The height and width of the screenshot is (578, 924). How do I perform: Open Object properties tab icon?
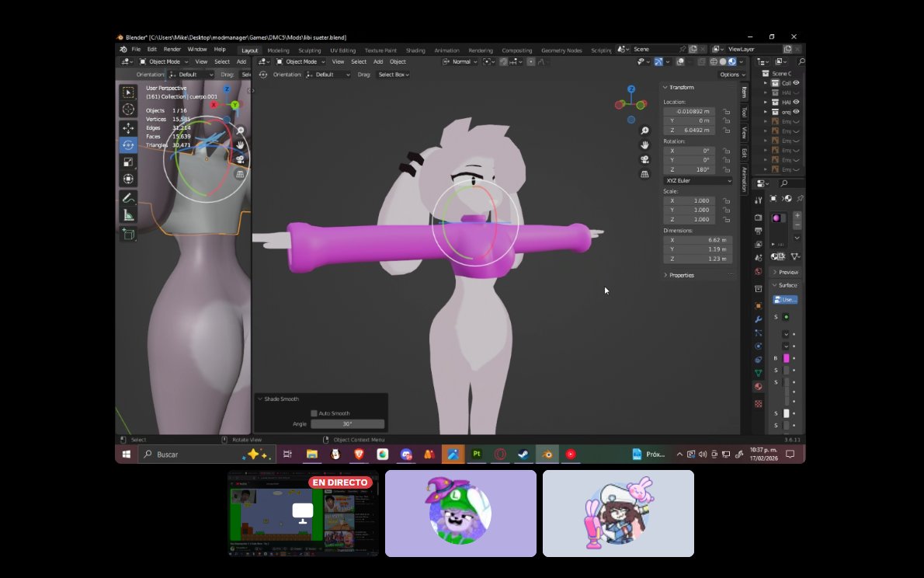[x=759, y=305]
